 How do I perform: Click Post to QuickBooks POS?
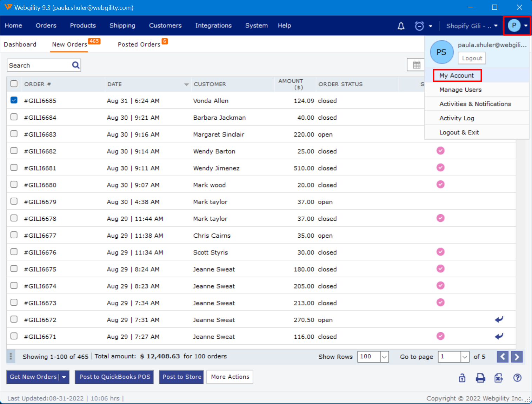pyautogui.click(x=115, y=377)
